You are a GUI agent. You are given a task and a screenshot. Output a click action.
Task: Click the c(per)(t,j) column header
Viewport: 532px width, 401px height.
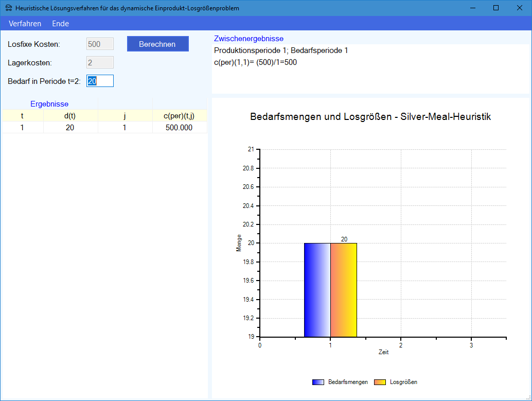click(179, 116)
